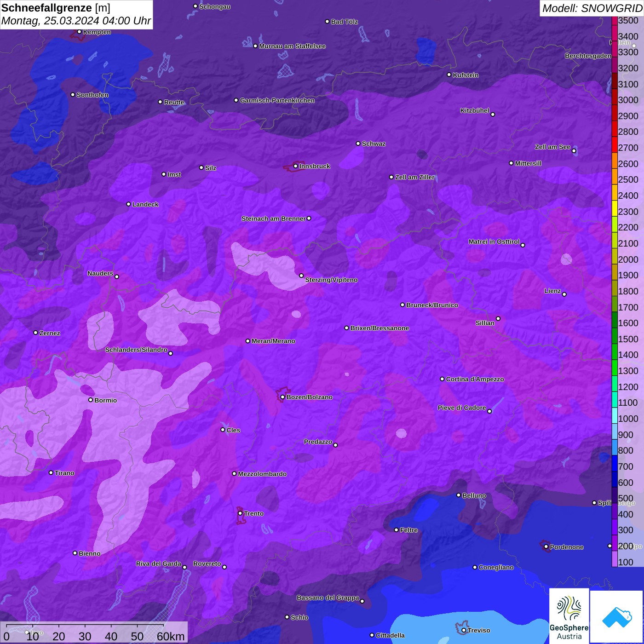Click the 'Bassano del Grappa' label
The width and height of the screenshot is (644, 644).
pyautogui.click(x=328, y=598)
